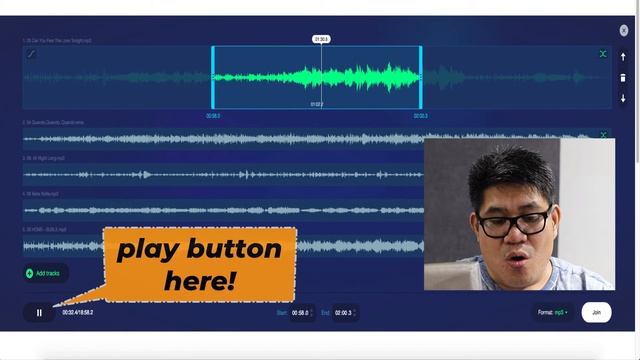Screen dimensions: 640x360
Task: Select the fourth track waveform
Action: (223, 211)
